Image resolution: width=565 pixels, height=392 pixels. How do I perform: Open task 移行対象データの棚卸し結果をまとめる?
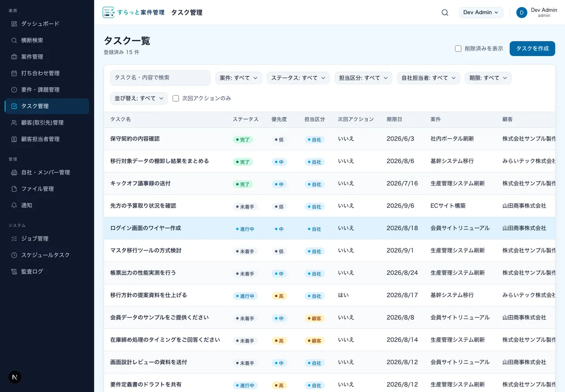pyautogui.click(x=160, y=161)
